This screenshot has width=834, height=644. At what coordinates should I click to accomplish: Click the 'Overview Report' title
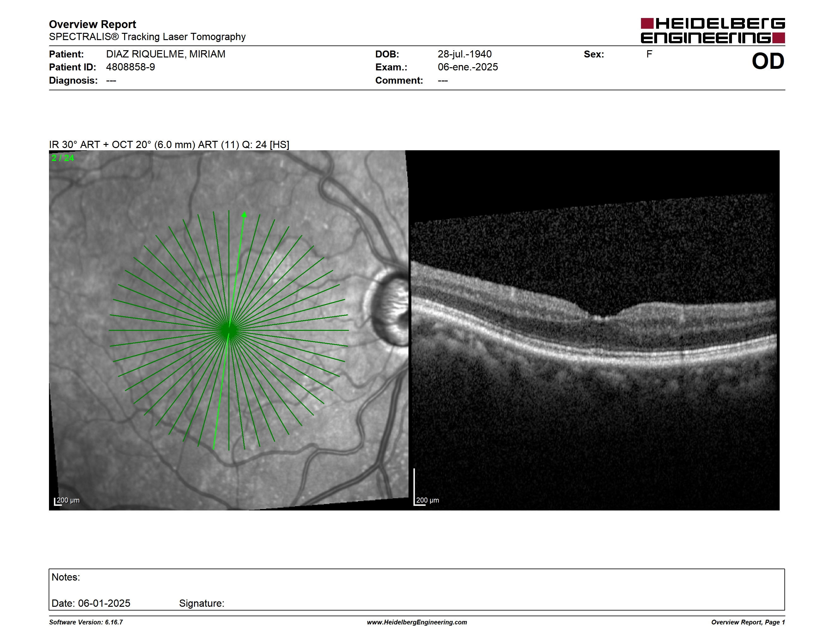coord(93,24)
